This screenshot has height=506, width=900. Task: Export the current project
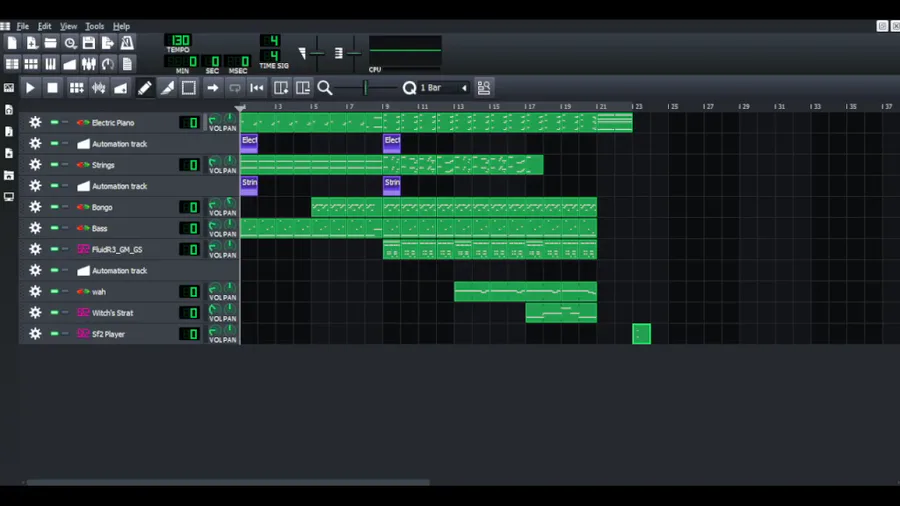click(108, 43)
